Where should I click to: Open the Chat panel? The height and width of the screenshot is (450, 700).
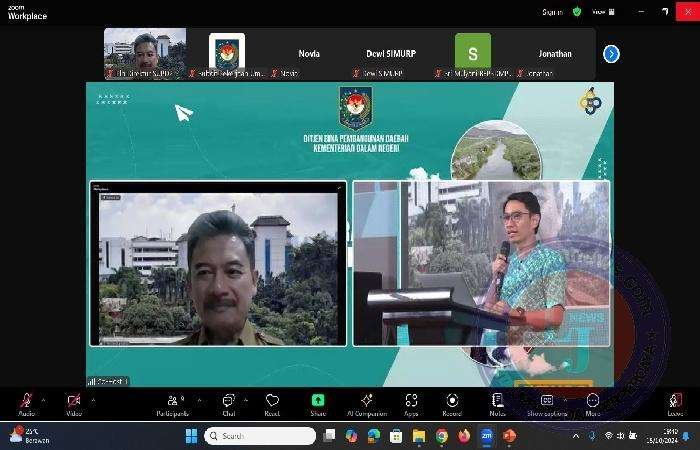(x=229, y=402)
